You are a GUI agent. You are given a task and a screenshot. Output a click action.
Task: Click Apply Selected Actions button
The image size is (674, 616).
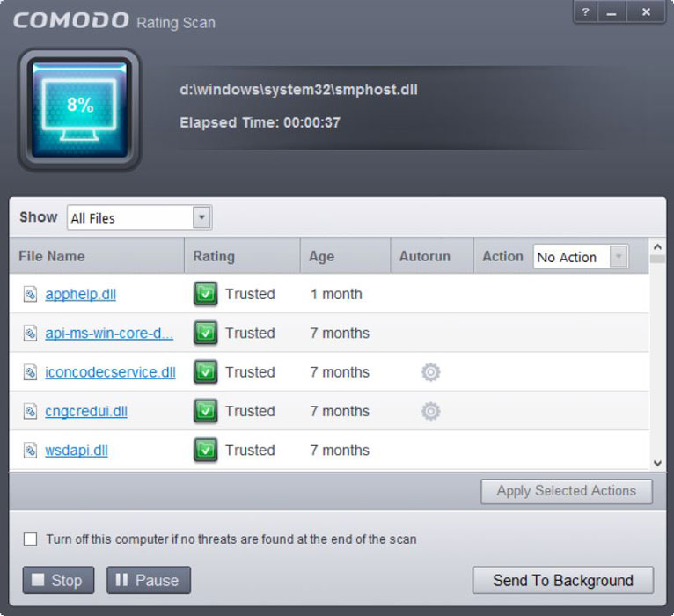[x=567, y=491]
